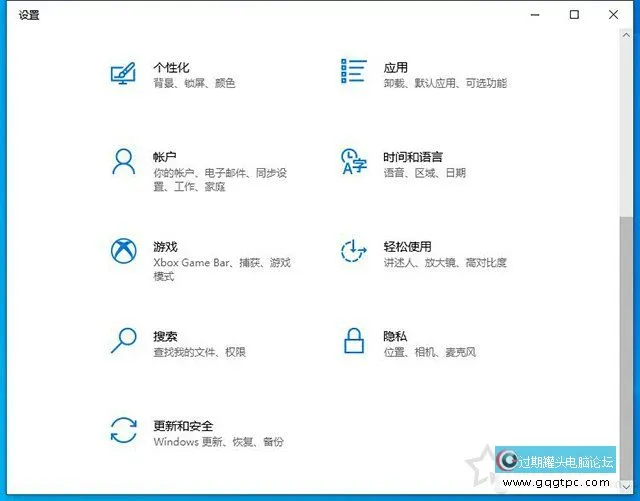Open the 搜索 magnifier icon
640x501 pixels.
pos(124,340)
